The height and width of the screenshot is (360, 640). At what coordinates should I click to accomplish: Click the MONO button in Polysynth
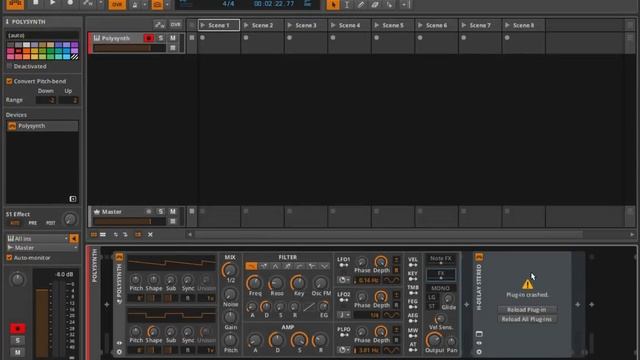[441, 288]
